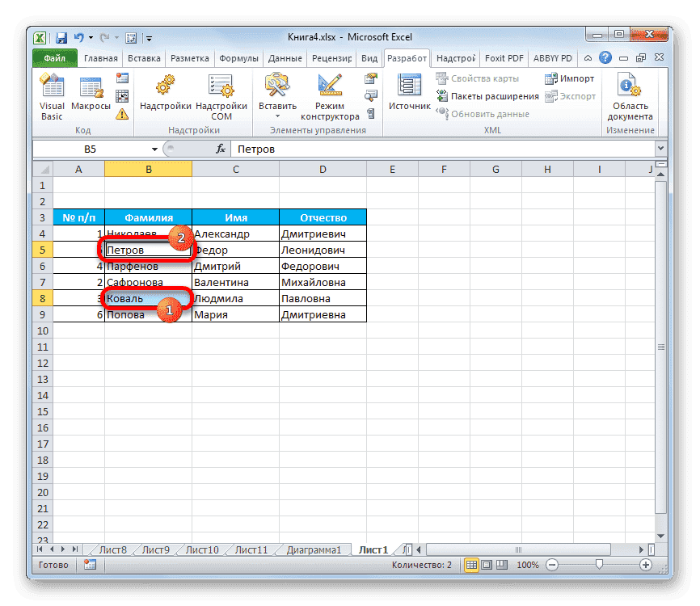
Task: Open the Файл menu
Action: [x=53, y=57]
